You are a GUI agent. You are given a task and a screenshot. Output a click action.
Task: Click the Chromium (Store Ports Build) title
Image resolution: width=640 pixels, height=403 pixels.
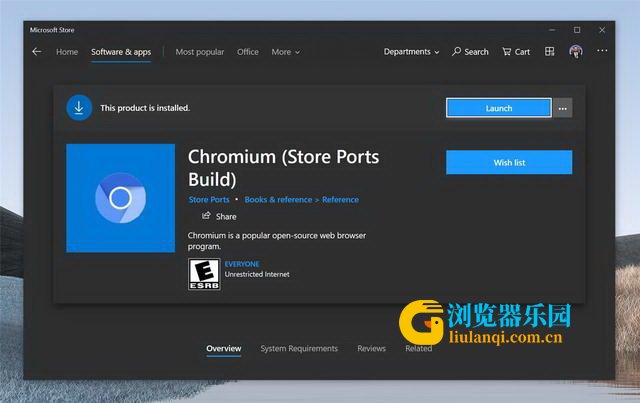[x=284, y=168]
